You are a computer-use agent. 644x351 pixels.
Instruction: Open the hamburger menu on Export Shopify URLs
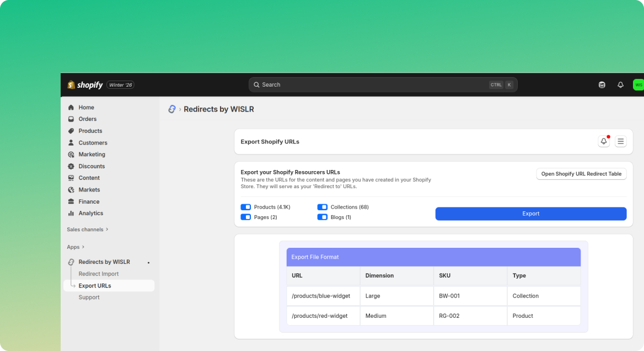coord(621,141)
